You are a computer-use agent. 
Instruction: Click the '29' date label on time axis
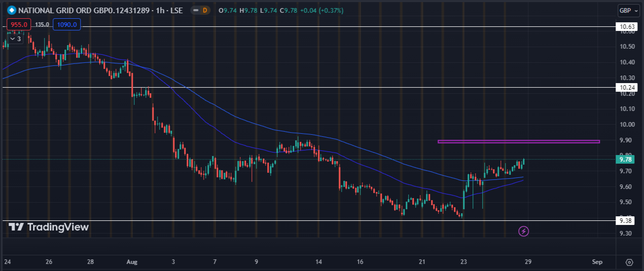click(528, 262)
